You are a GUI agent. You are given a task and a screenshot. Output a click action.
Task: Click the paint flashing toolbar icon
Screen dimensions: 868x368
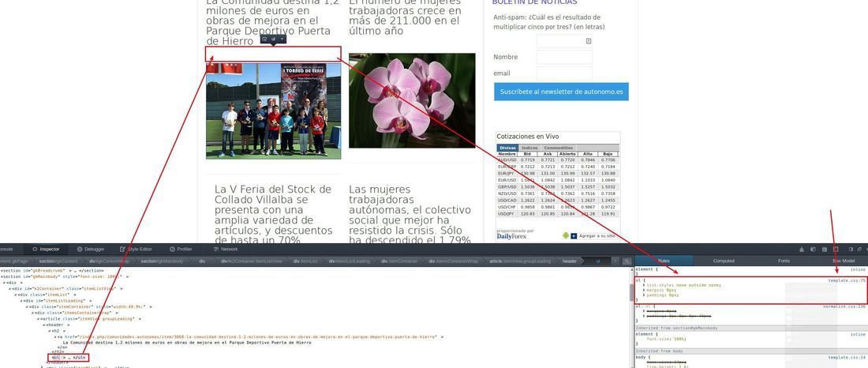(801, 250)
